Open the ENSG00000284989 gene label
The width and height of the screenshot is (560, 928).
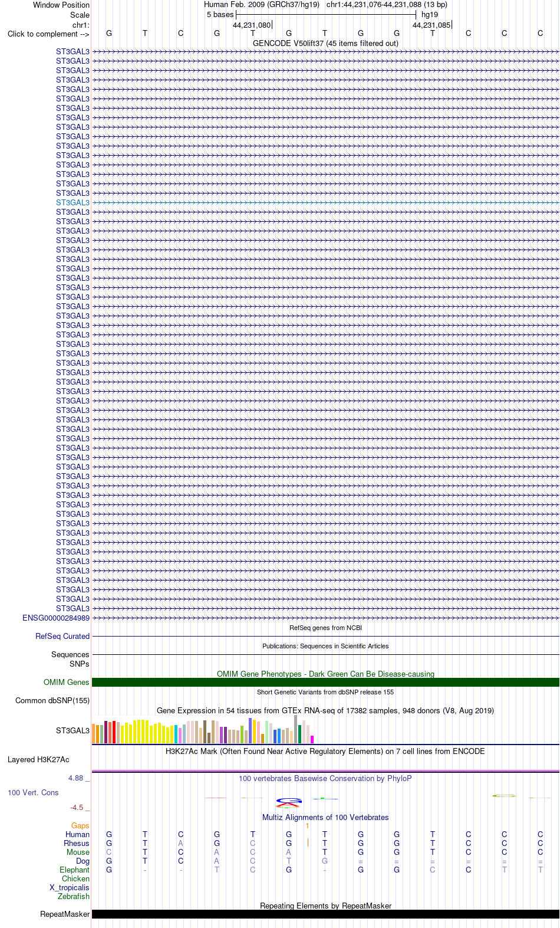56,618
